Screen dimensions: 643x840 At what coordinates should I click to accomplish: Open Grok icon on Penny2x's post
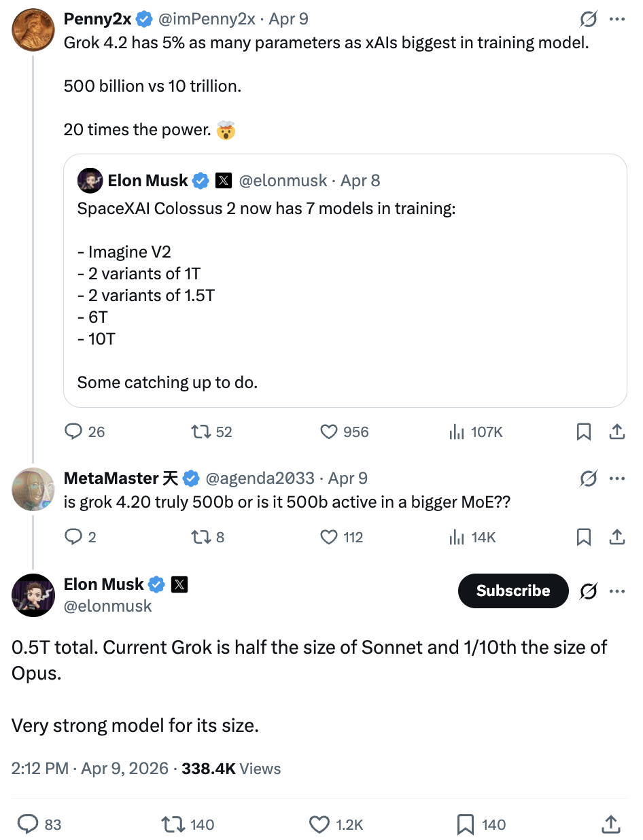click(589, 20)
